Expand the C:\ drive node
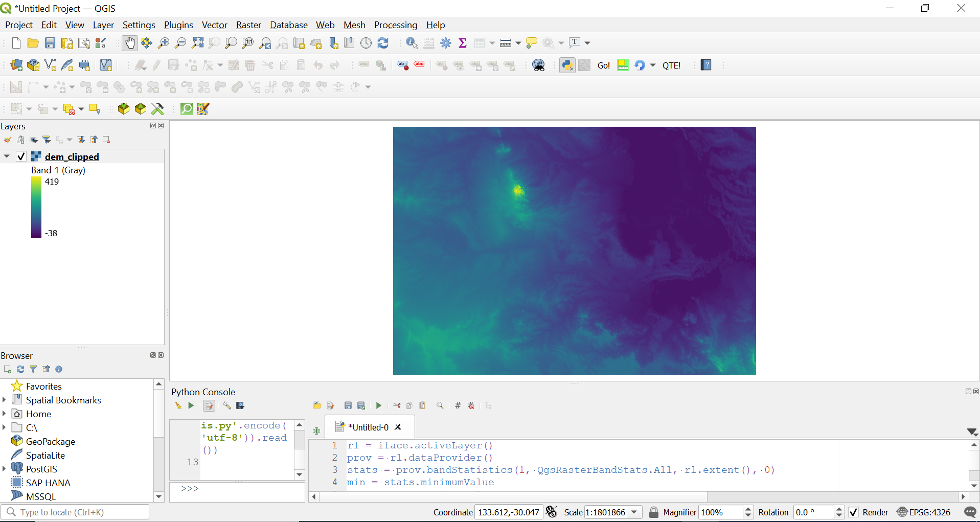The width and height of the screenshot is (980, 522). [x=4, y=427]
